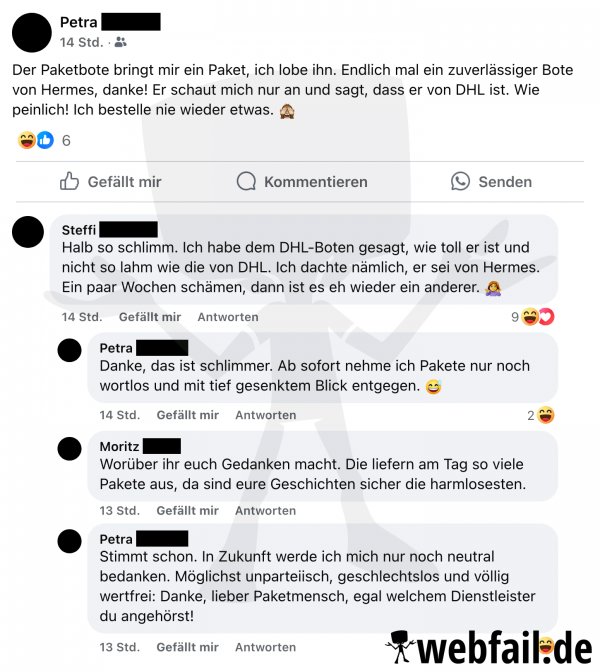Open the laughing reaction on Petra's post
Screen dimensions: 600x672
27,140
